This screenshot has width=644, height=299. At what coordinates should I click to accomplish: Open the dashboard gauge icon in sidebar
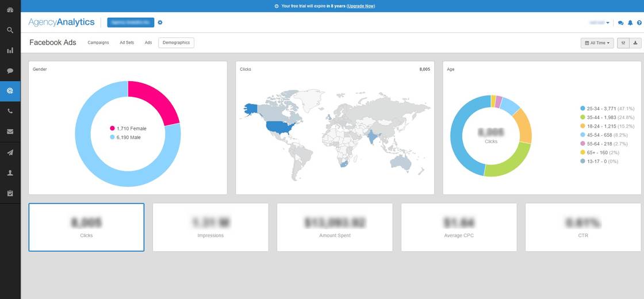(x=10, y=9)
